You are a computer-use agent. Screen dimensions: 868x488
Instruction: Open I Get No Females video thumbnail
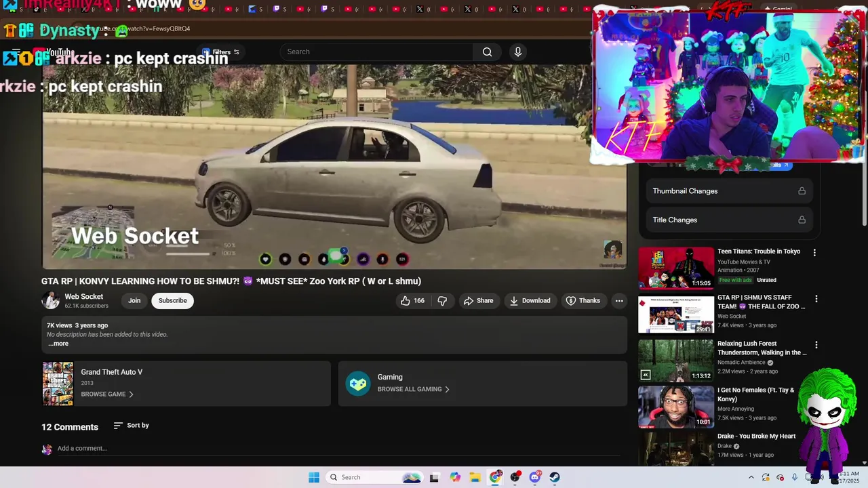pos(676,407)
